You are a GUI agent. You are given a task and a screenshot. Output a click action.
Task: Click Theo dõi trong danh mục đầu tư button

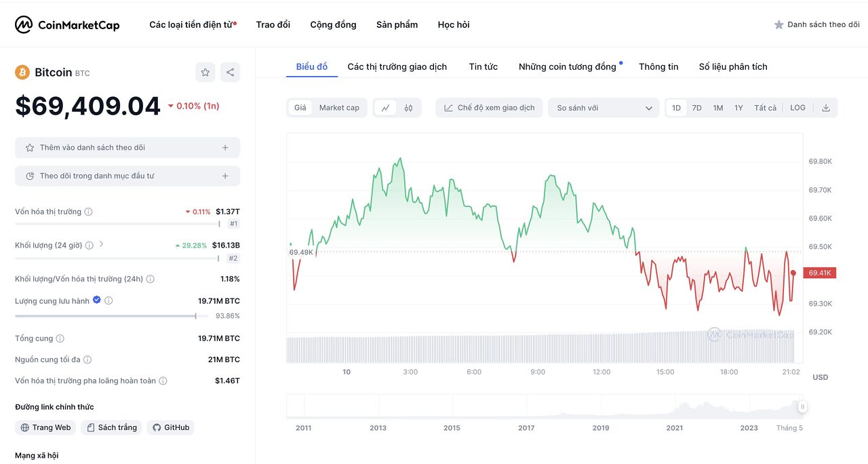pyautogui.click(x=127, y=176)
